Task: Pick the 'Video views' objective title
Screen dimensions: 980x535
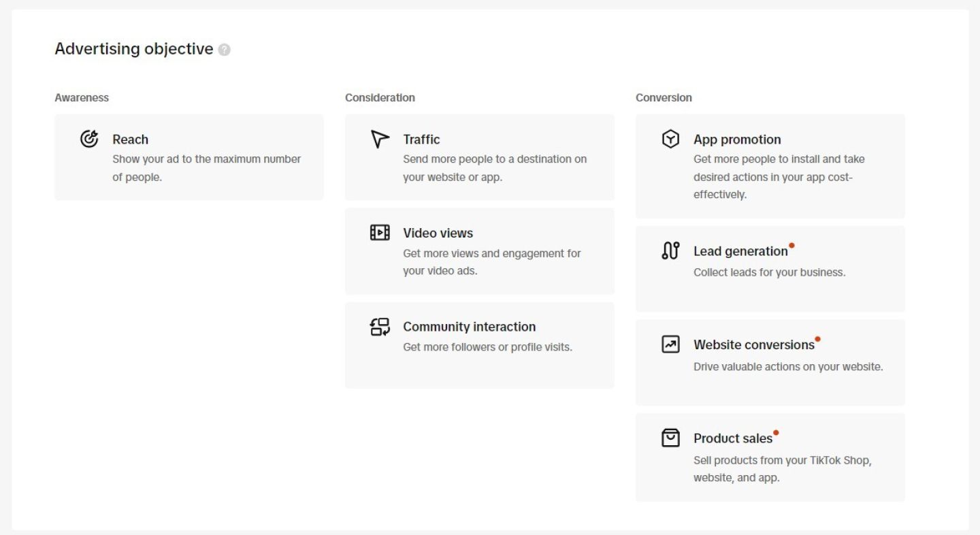Action: 438,233
